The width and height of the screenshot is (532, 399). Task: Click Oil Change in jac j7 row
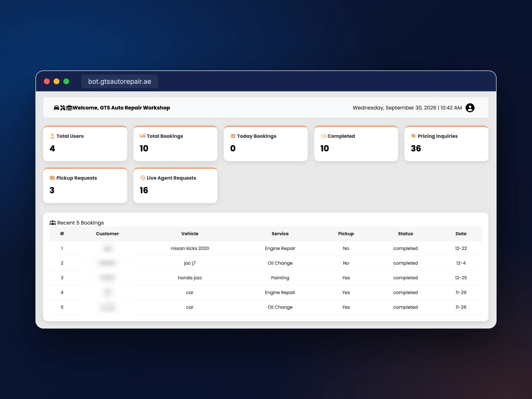pos(280,263)
